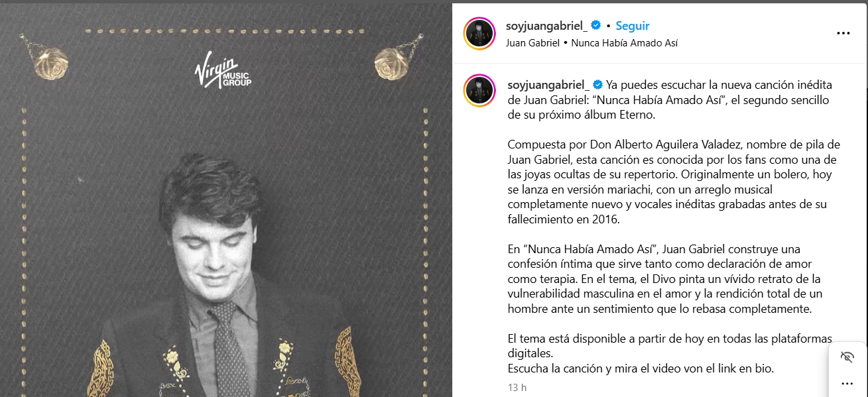
Task: Toggle the crossed-out eye visibility icon
Action: click(x=847, y=357)
